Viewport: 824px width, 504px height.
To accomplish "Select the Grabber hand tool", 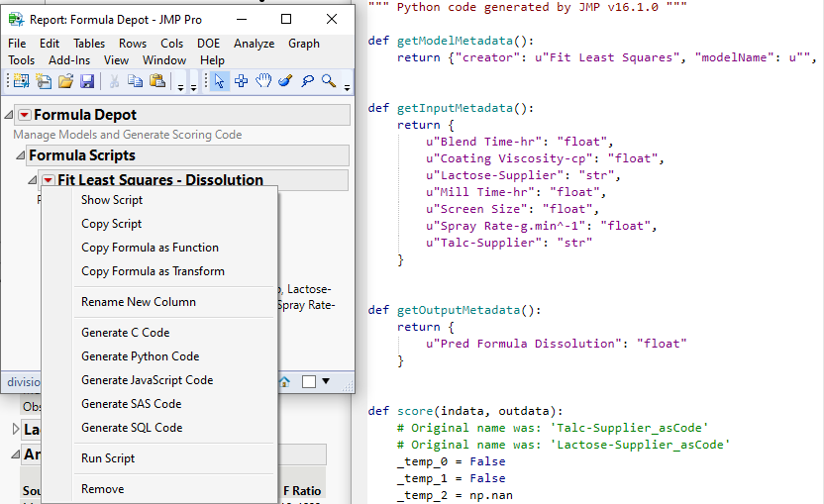I will click(x=263, y=81).
